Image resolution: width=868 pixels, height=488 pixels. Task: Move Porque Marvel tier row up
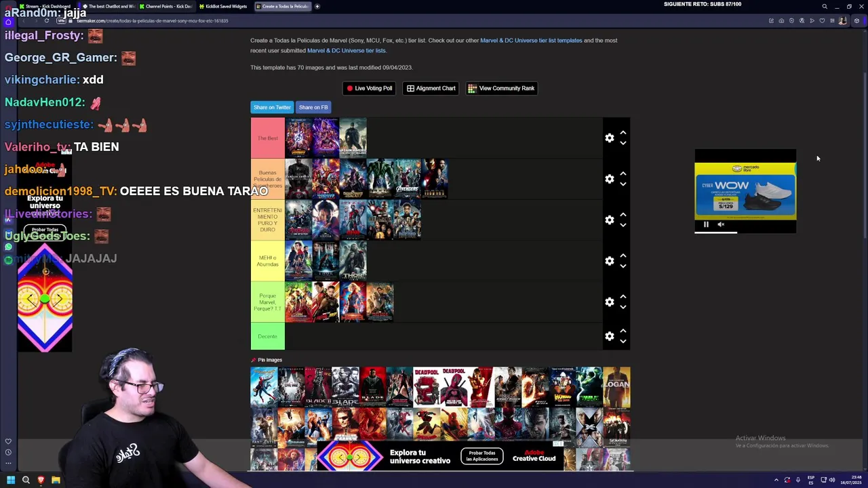pos(623,297)
